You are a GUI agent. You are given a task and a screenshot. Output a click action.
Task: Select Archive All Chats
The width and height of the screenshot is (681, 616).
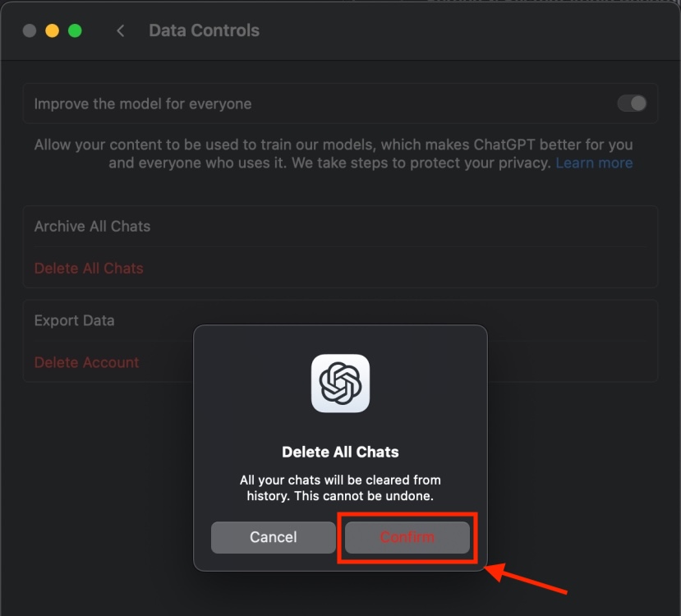coord(91,226)
